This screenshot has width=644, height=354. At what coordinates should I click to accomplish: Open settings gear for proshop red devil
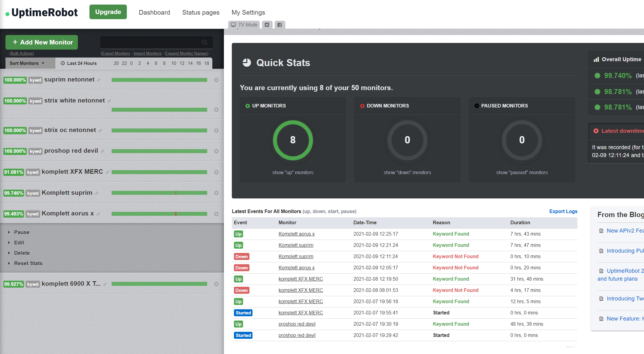(x=216, y=151)
